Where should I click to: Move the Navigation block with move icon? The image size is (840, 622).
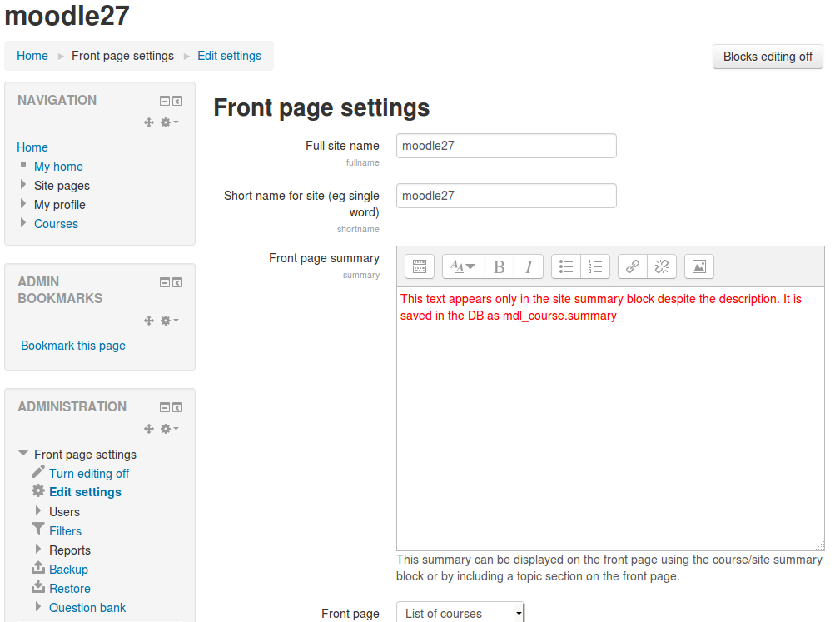point(149,122)
